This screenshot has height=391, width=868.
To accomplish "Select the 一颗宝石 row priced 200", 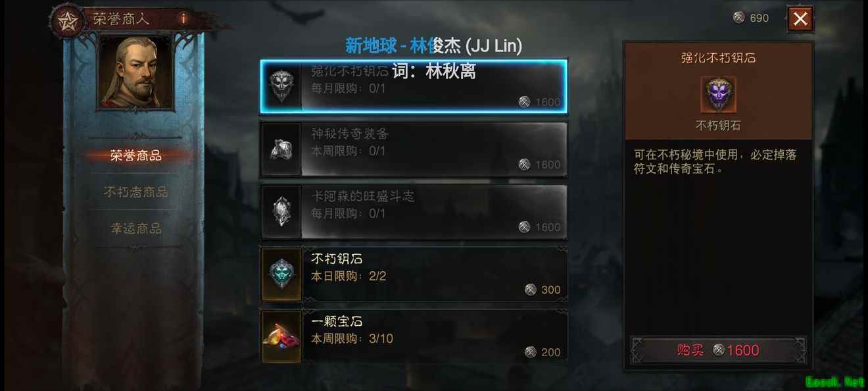I will click(x=414, y=337).
